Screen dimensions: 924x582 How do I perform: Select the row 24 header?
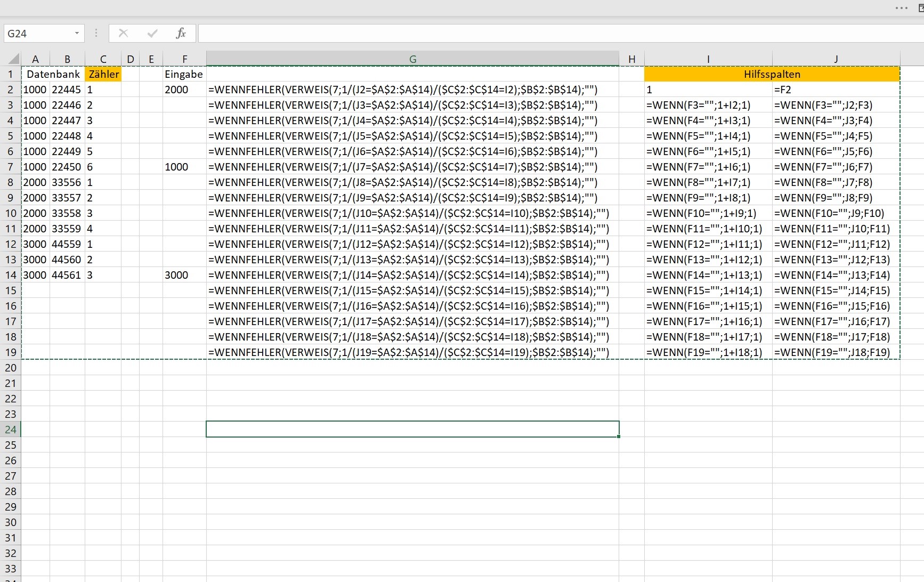click(x=11, y=430)
